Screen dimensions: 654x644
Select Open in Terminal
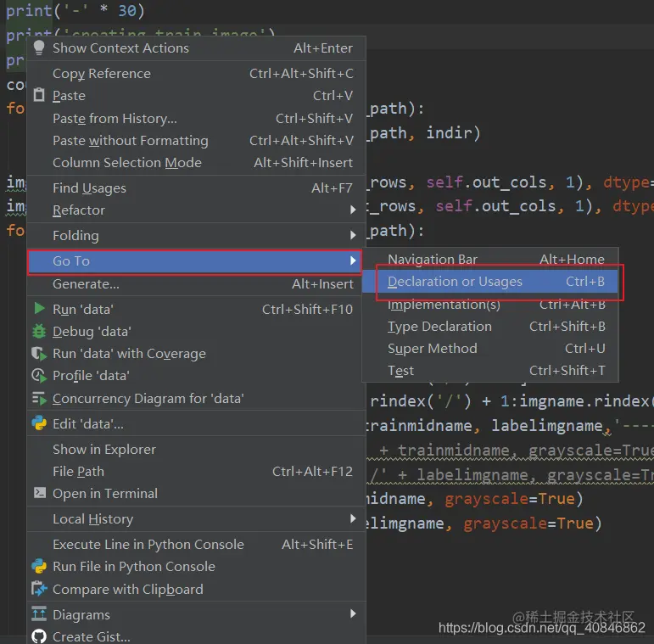tap(197, 494)
